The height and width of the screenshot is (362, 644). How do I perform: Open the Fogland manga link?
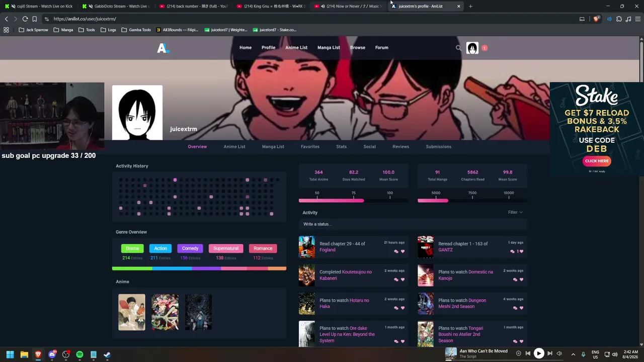click(x=327, y=250)
